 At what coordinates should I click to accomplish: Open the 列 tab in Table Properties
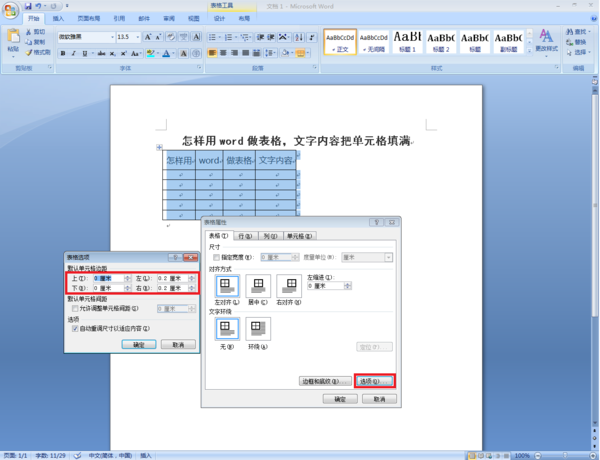click(270, 236)
